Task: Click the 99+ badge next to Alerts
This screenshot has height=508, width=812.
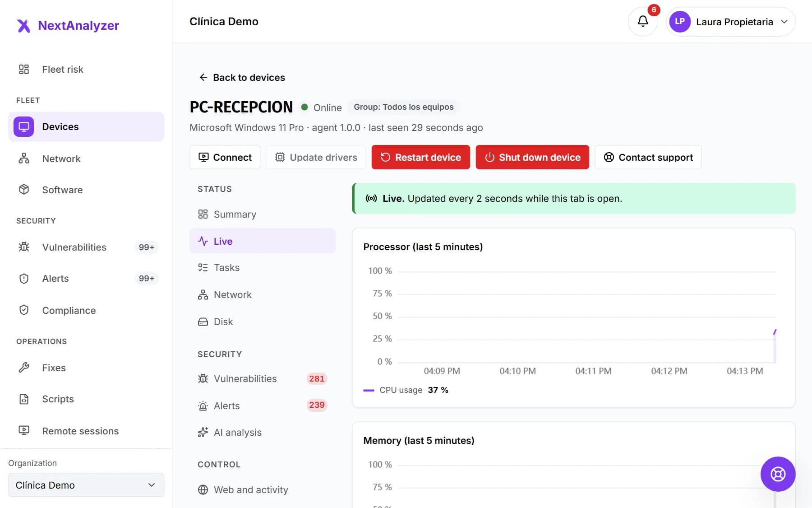Action: pos(147,279)
